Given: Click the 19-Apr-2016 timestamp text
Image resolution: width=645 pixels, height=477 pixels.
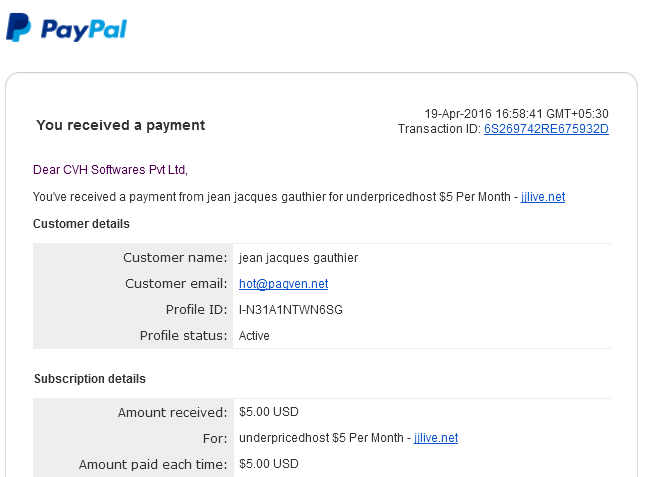Looking at the screenshot, I should [x=516, y=113].
